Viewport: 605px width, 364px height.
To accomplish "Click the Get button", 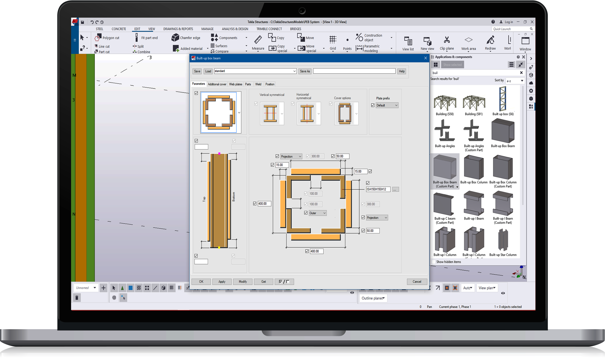I will pos(263,282).
